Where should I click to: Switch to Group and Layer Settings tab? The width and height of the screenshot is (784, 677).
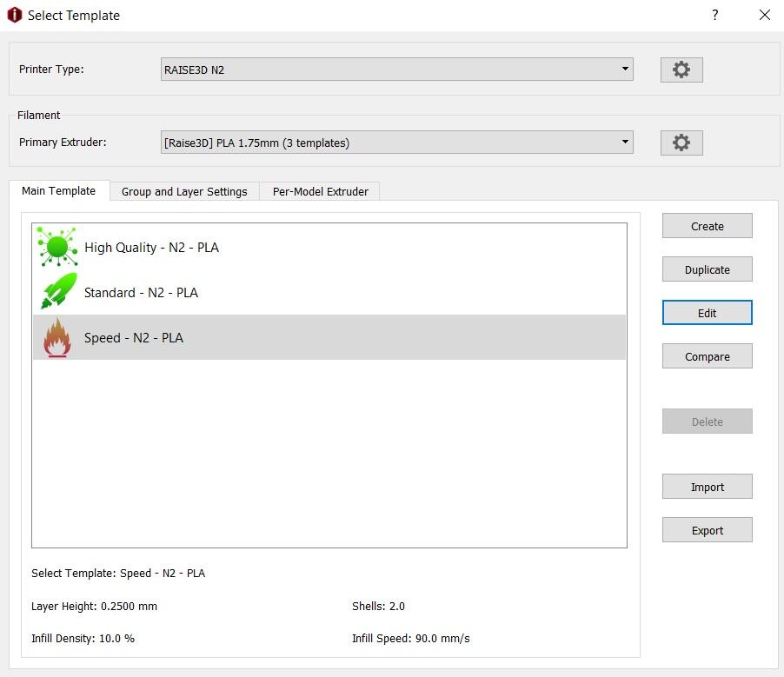pos(184,191)
